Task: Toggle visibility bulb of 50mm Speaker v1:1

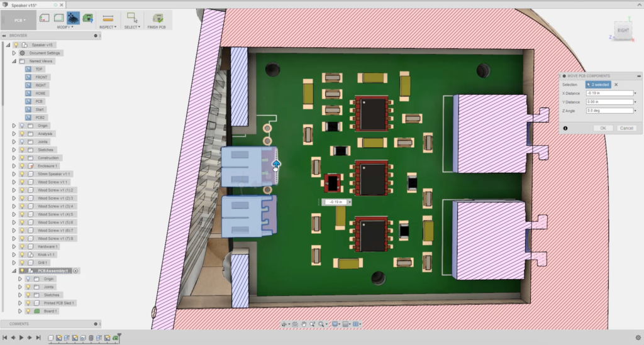Action: [x=22, y=174]
